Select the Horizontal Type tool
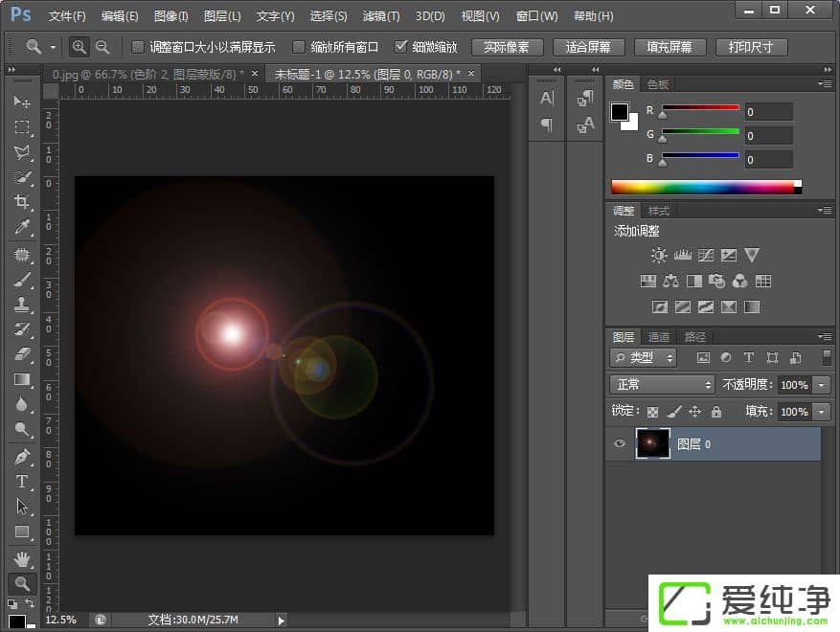This screenshot has width=840, height=632. coord(22,482)
